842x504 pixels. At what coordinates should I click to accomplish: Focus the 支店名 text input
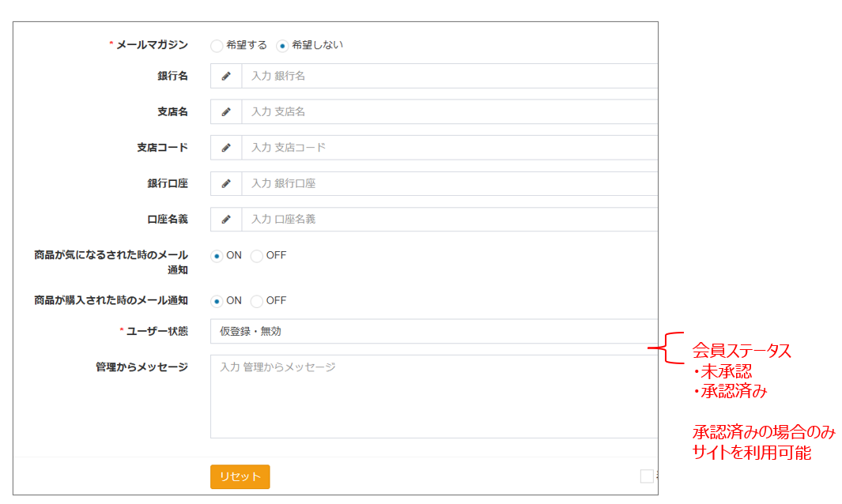pyautogui.click(x=449, y=112)
